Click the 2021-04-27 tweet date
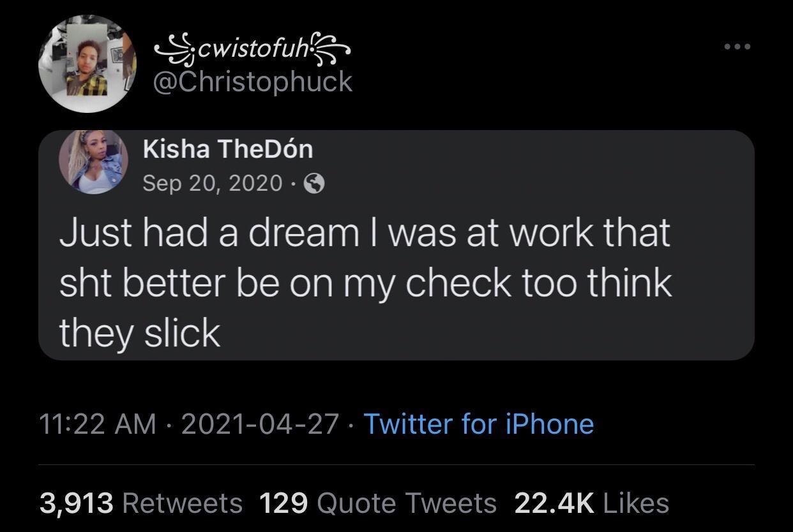Image resolution: width=793 pixels, height=532 pixels. [x=261, y=424]
